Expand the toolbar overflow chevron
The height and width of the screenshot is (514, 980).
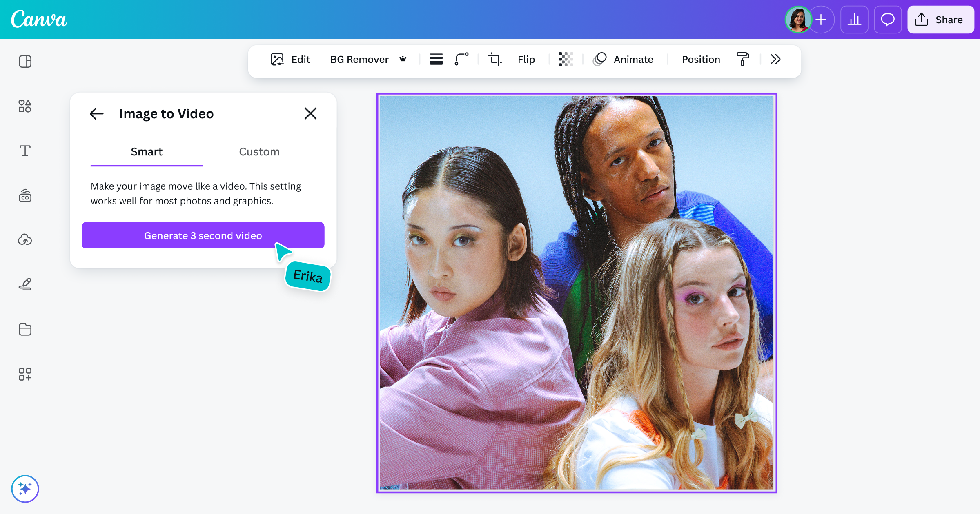[775, 60]
